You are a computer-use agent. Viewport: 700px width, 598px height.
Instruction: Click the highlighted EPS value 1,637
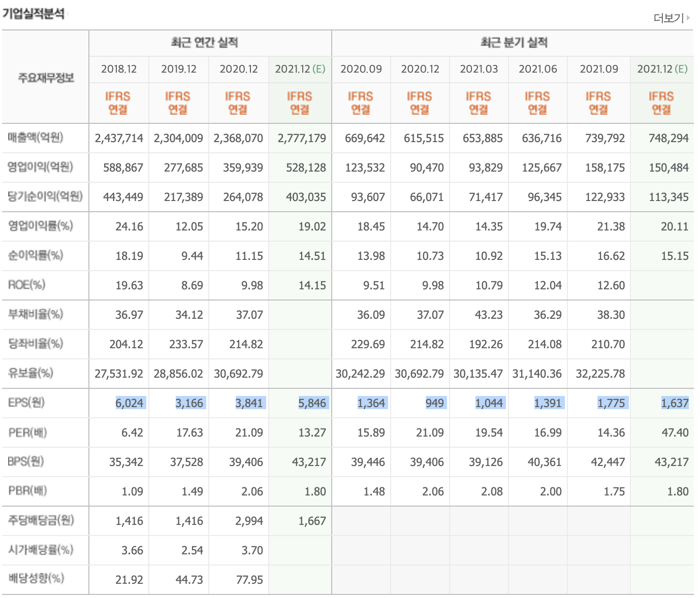[x=675, y=403]
